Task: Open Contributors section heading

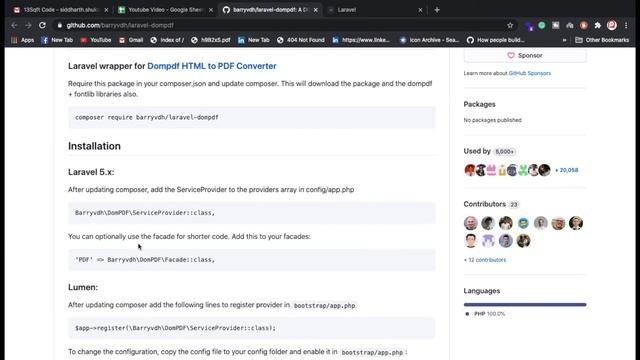Action: [x=484, y=204]
